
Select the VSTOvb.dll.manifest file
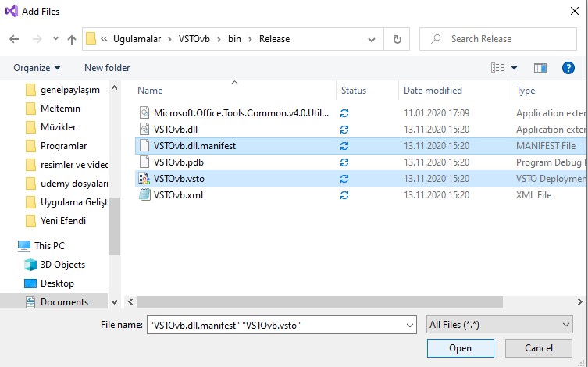pyautogui.click(x=194, y=146)
